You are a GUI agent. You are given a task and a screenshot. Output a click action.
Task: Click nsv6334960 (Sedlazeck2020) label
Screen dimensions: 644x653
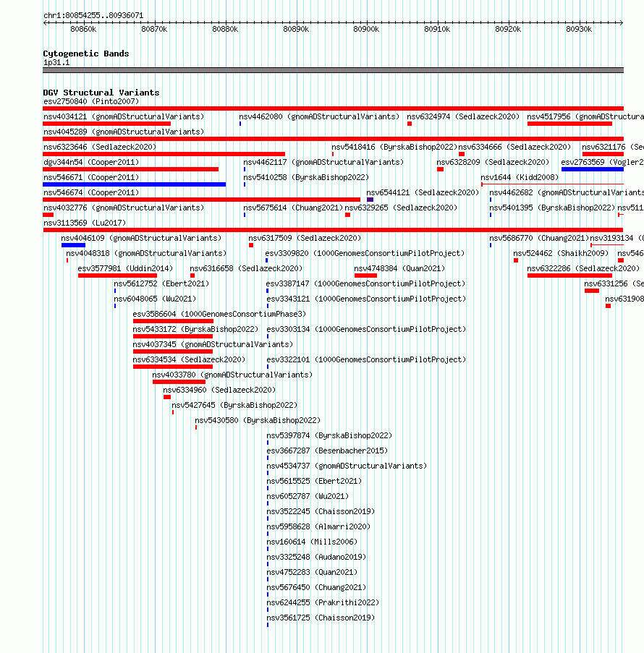click(x=219, y=390)
